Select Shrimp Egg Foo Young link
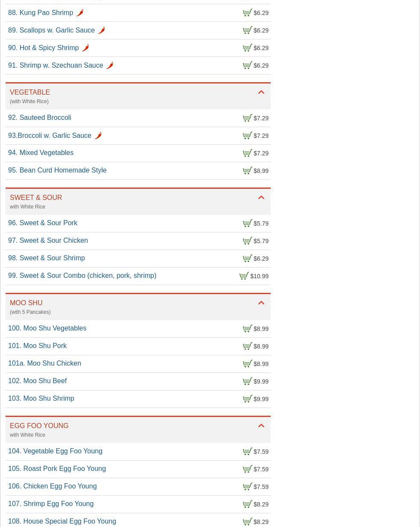 click(58, 504)
